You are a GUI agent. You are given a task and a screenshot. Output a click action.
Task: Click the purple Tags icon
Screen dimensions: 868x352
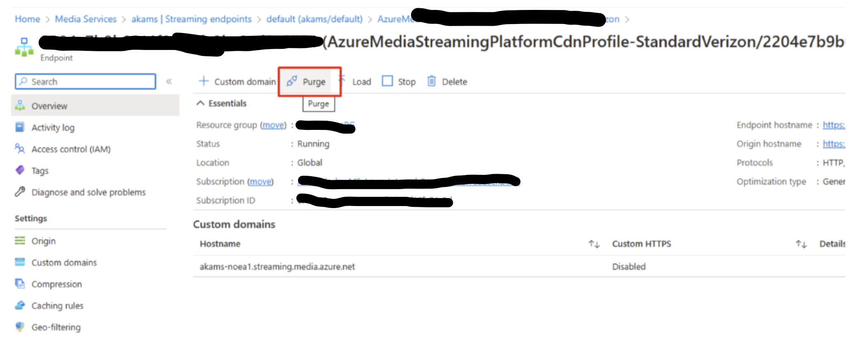tap(20, 170)
